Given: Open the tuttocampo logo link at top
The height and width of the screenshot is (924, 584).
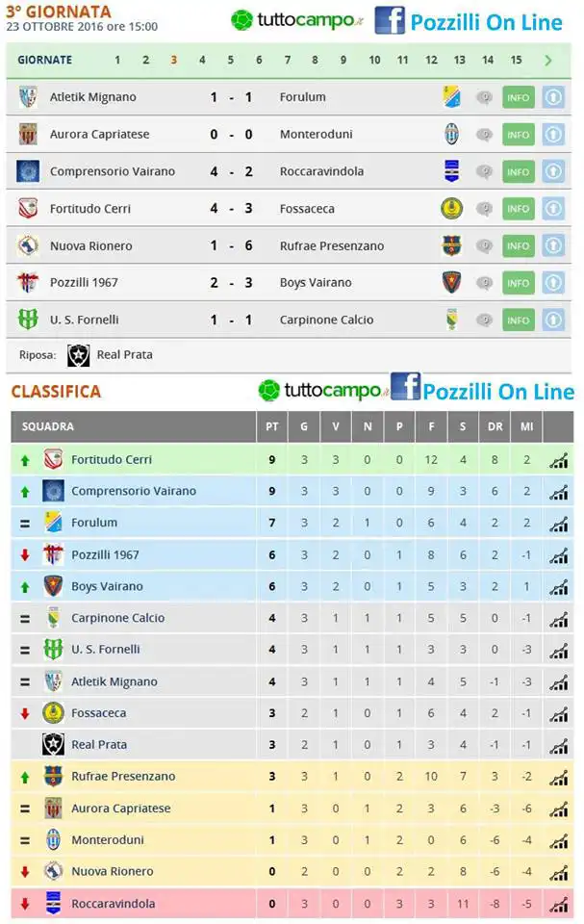Looking at the screenshot, I should pyautogui.click(x=297, y=20).
